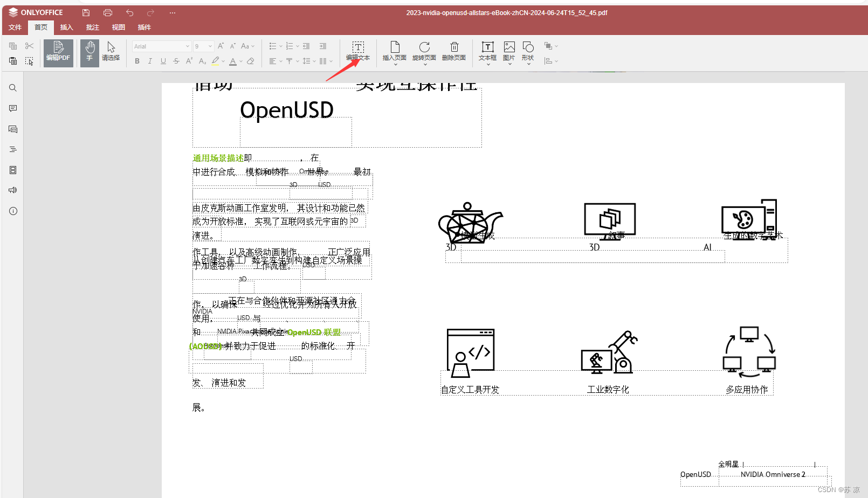Switch to the 插件 plugins tab
Screen dimensions: 868x498
(x=144, y=27)
